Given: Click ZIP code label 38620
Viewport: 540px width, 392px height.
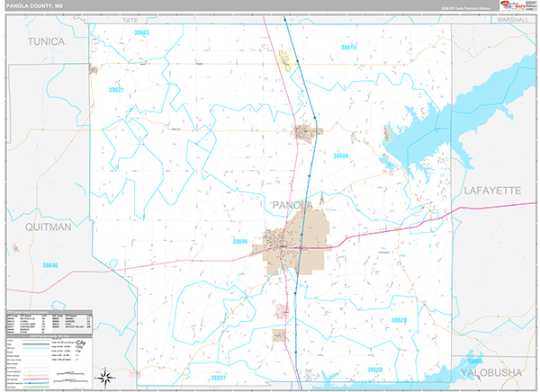Looking at the screenshot, I should click(x=399, y=320).
